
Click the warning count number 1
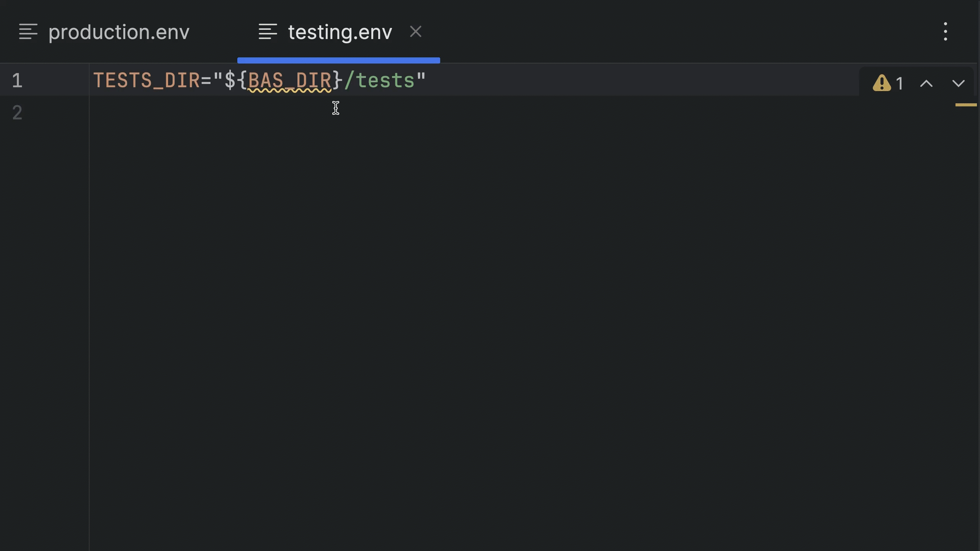click(900, 83)
